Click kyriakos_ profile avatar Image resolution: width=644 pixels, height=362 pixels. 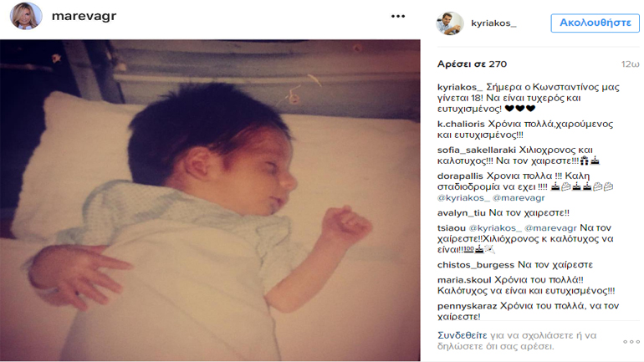(x=450, y=23)
